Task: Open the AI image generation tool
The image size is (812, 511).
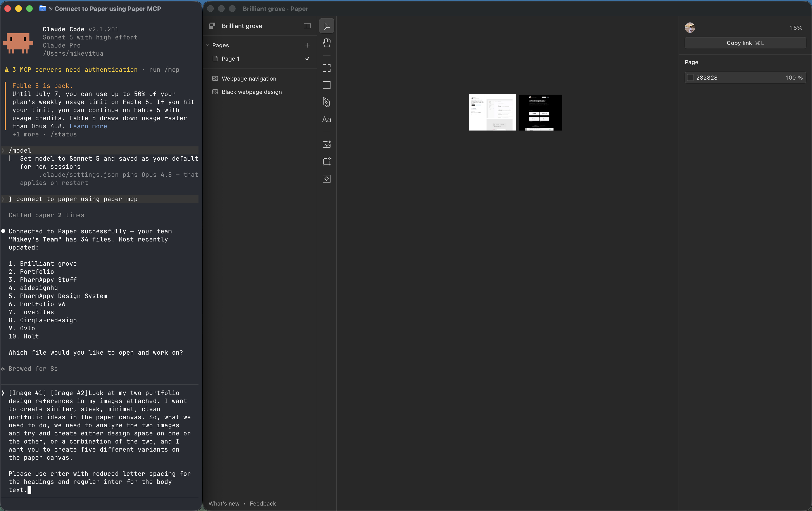Action: pyautogui.click(x=326, y=145)
